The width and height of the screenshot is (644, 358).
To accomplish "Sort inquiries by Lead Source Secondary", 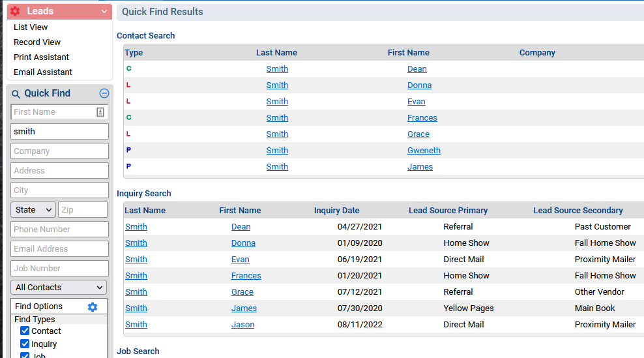I will (578, 211).
